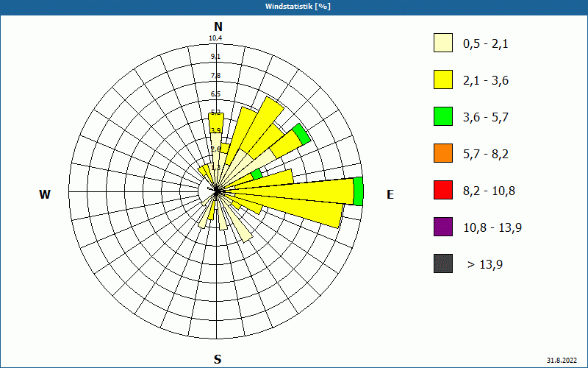The height and width of the screenshot is (368, 588).
Task: Click the legend label '5,7 - 8,2'
Action: tap(486, 155)
